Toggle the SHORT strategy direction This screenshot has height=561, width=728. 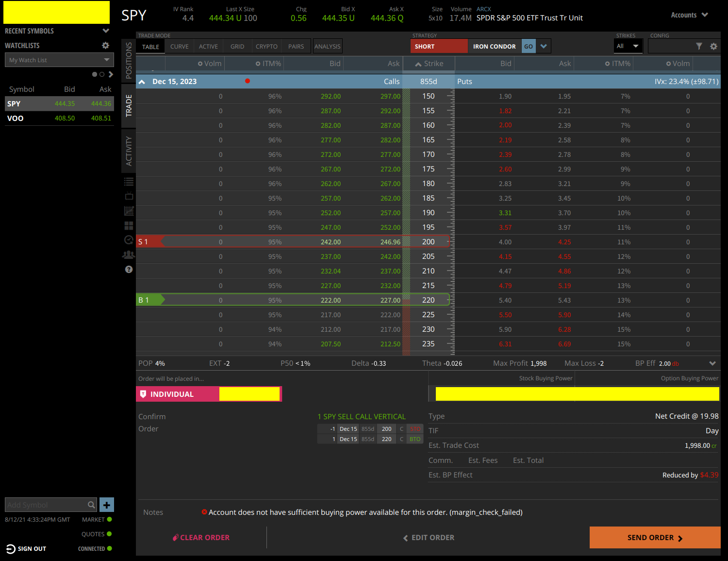(x=439, y=46)
